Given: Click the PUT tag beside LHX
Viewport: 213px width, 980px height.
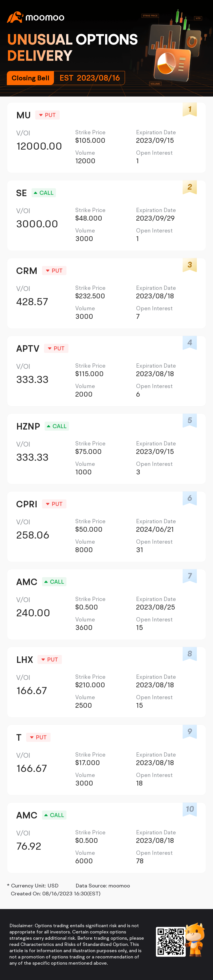Looking at the screenshot, I should (49, 660).
